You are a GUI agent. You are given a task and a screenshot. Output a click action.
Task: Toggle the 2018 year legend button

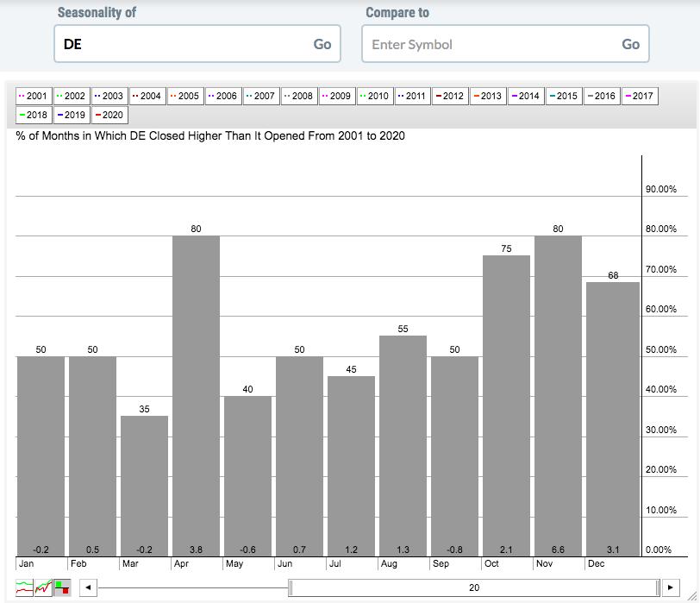pyautogui.click(x=34, y=115)
